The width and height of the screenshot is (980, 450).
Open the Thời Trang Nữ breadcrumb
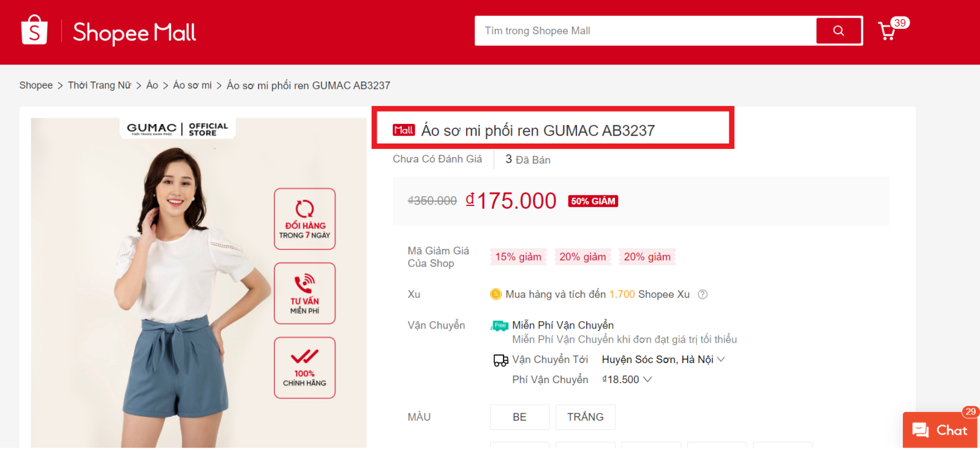point(99,85)
